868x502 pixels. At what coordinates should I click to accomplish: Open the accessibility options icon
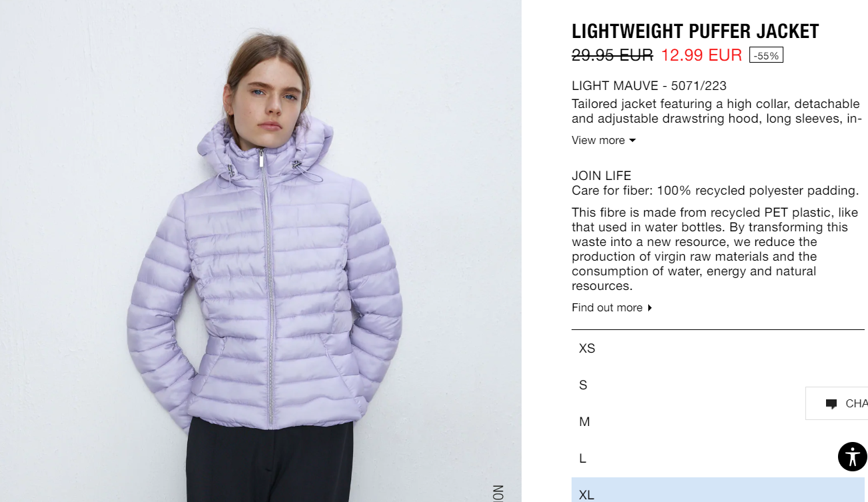pos(852,457)
